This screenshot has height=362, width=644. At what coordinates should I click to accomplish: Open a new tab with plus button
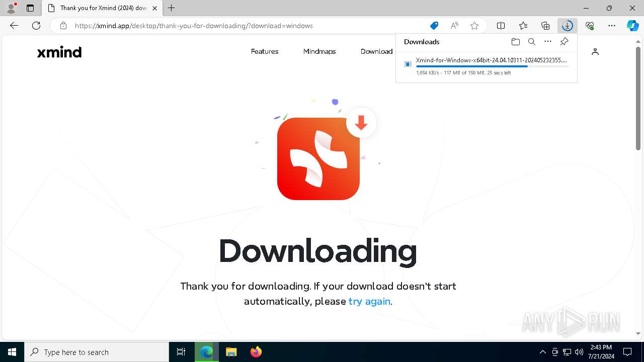pos(172,8)
